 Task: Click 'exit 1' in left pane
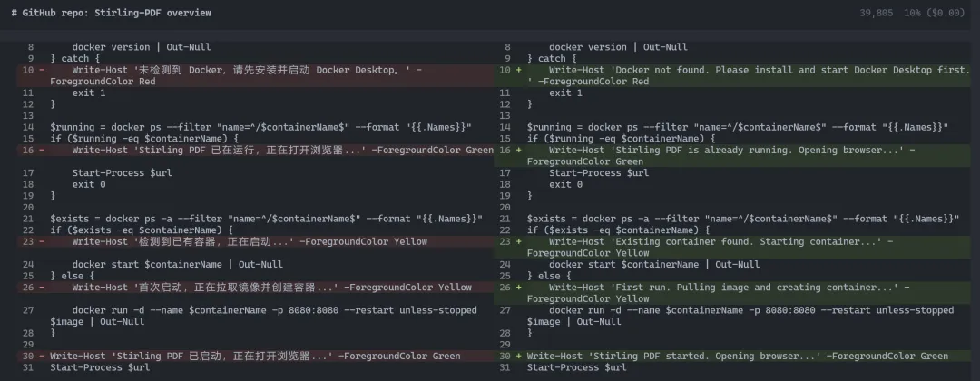89,93
